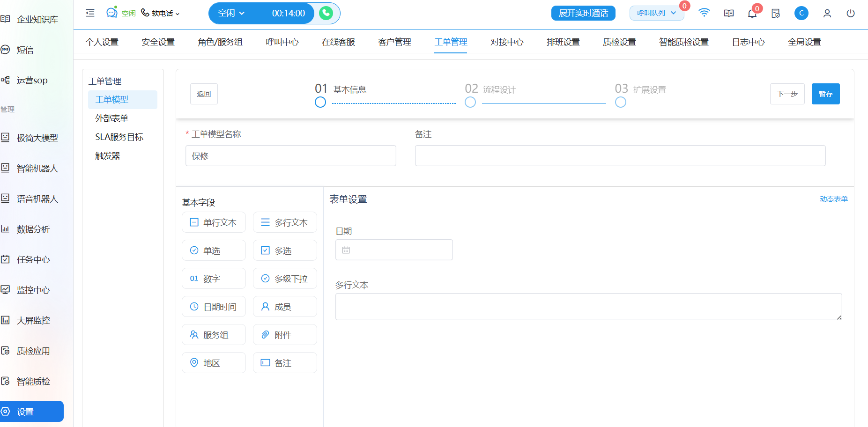
Task: Click the green phone call icon
Action: [x=326, y=13]
